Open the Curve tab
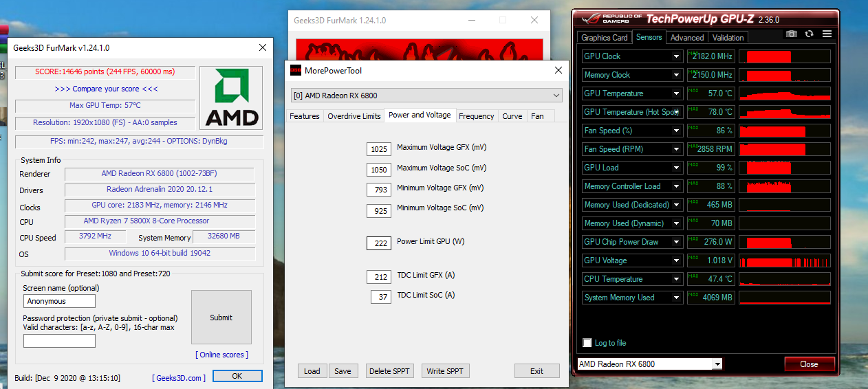Image resolution: width=868 pixels, height=389 pixels. click(x=512, y=116)
